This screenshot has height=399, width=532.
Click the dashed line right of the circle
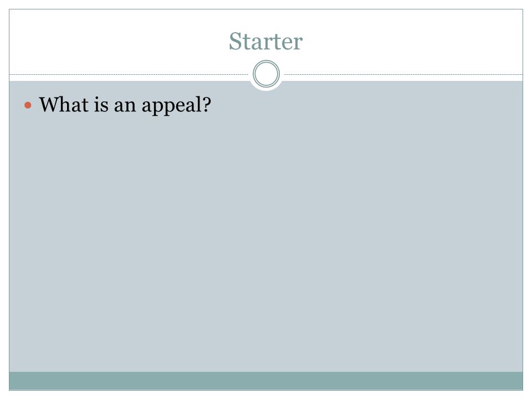403,74
